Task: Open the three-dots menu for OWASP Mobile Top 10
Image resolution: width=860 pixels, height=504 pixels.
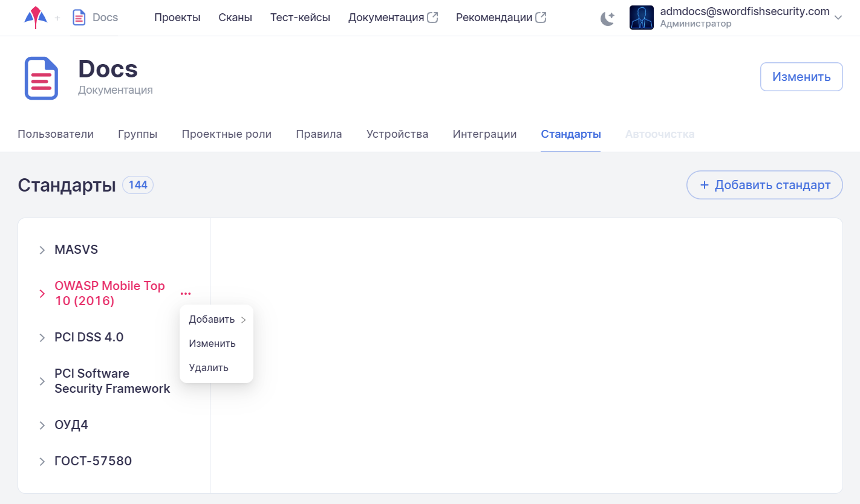Action: click(x=186, y=294)
